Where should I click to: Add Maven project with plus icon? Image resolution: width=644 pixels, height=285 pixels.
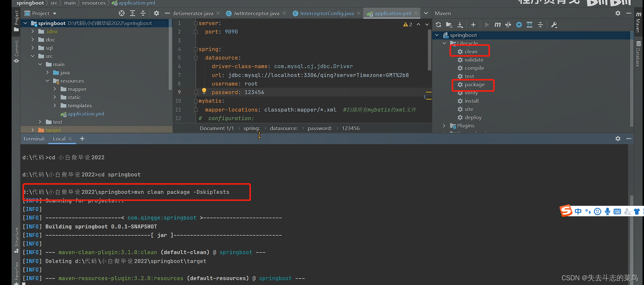[473, 25]
